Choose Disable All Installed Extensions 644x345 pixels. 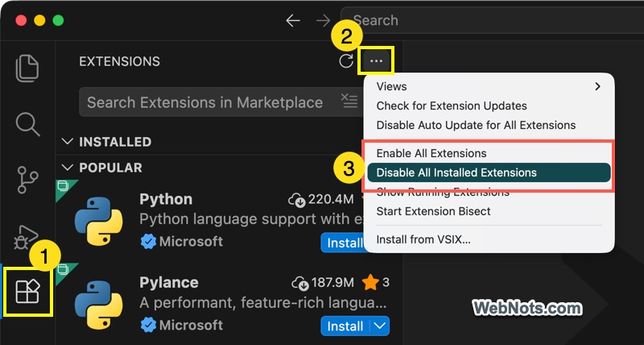click(489, 172)
